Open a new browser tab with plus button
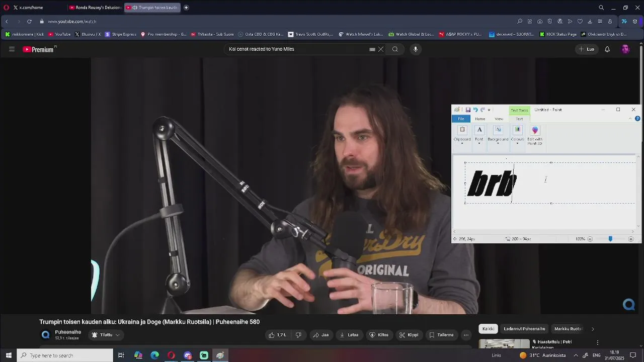This screenshot has width=644, height=362. point(186,8)
